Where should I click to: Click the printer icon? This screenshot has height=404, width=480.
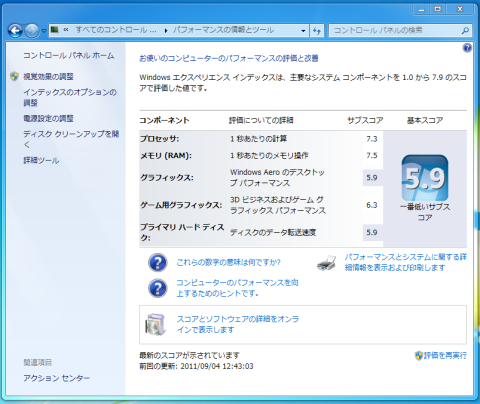[x=327, y=263]
